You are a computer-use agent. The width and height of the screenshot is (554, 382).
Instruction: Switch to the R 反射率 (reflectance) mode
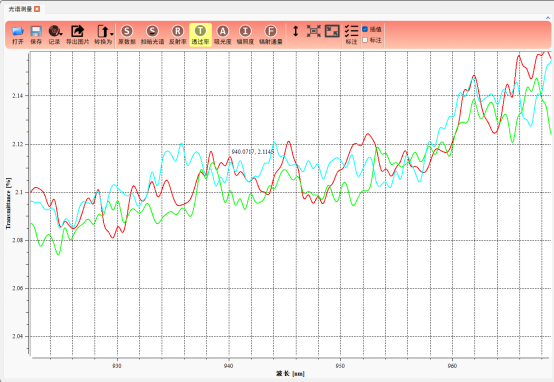pyautogui.click(x=177, y=35)
